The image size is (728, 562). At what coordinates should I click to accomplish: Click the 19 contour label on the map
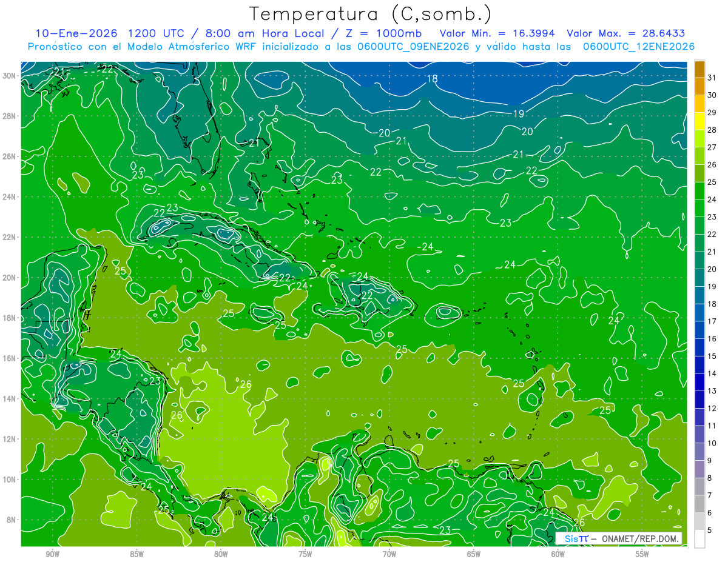coord(519,113)
